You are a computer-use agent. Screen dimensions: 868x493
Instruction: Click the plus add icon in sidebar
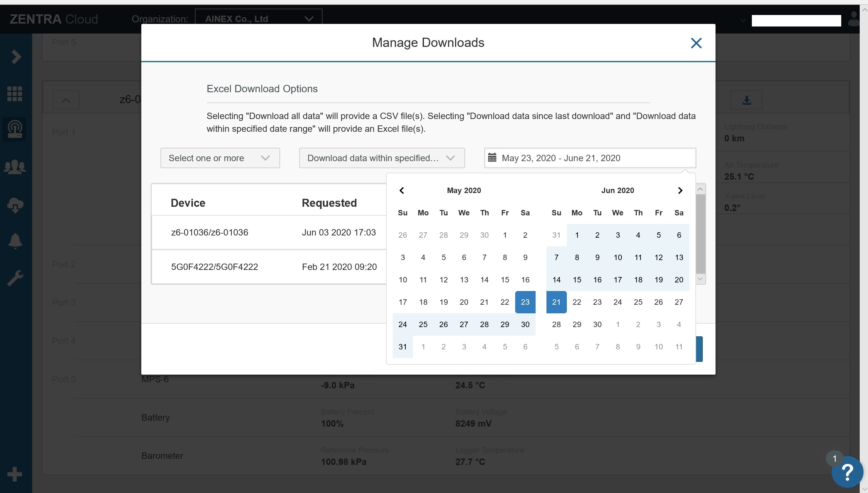click(x=15, y=474)
